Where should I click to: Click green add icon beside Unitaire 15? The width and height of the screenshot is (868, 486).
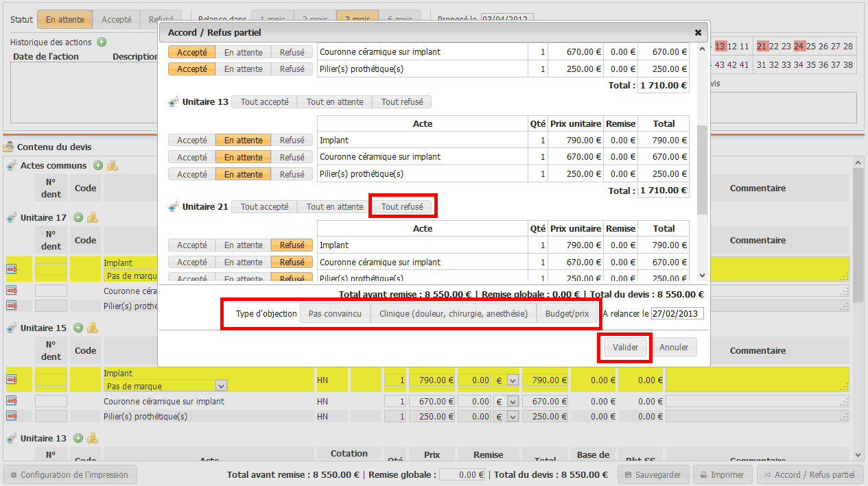(x=78, y=328)
